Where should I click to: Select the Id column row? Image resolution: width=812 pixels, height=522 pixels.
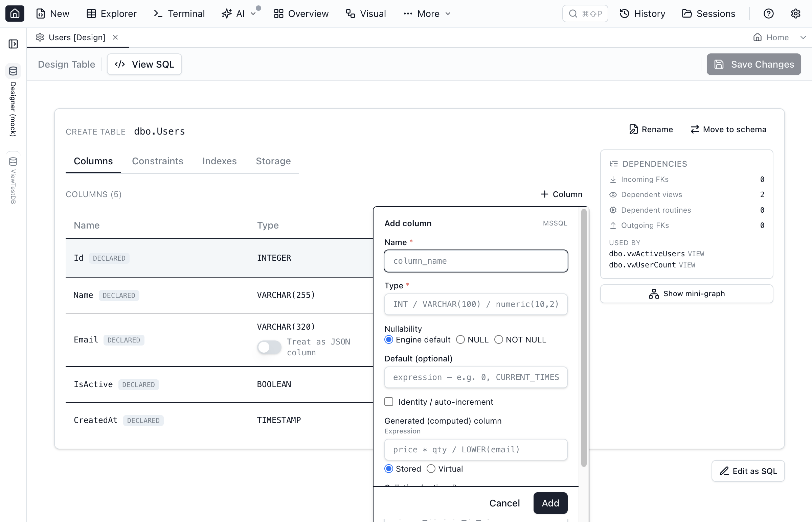tap(219, 258)
